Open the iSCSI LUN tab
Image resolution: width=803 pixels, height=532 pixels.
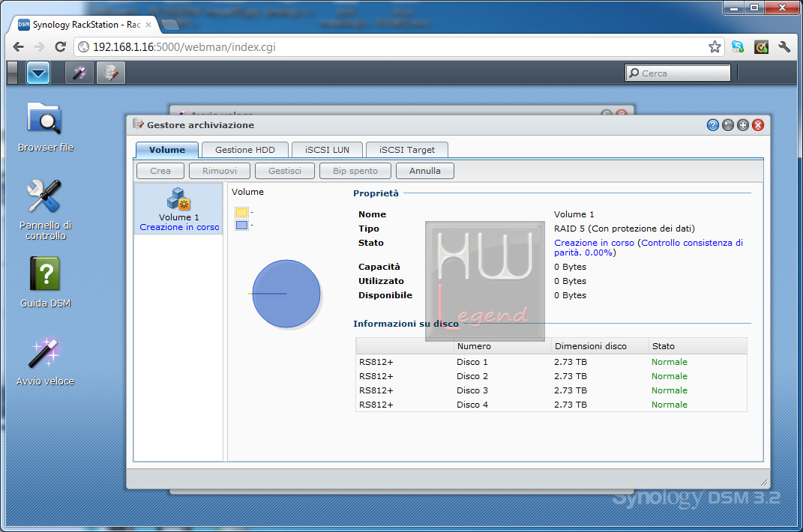[x=327, y=150]
